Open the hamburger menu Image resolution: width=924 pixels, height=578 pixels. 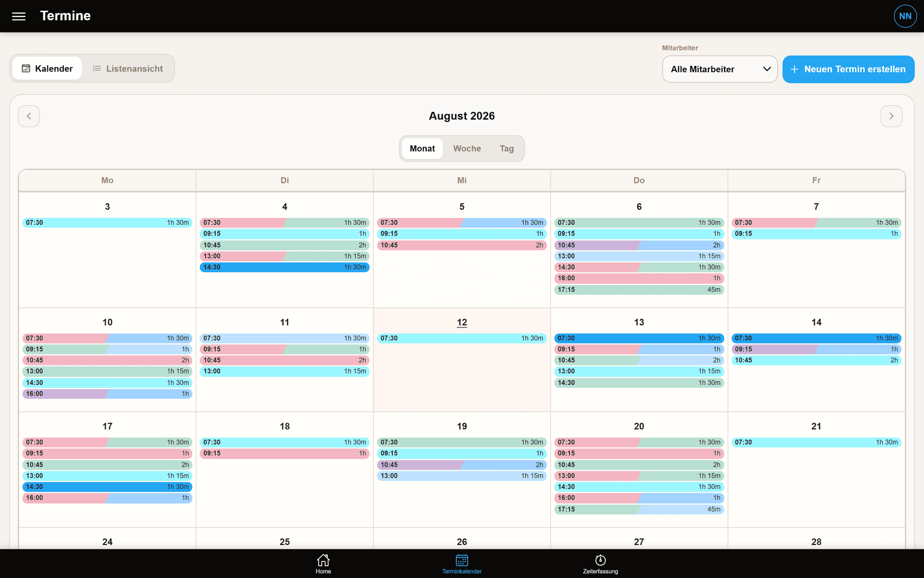(x=18, y=16)
